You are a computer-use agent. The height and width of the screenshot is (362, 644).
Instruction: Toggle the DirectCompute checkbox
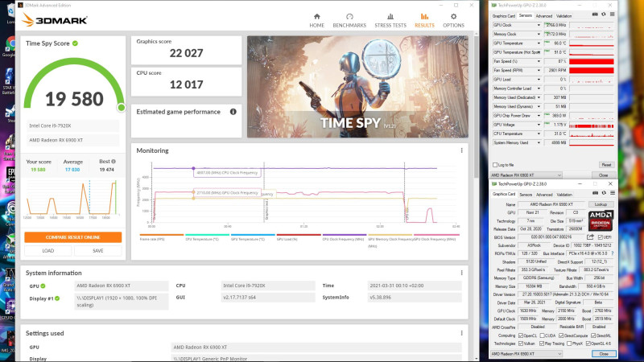[561, 335]
